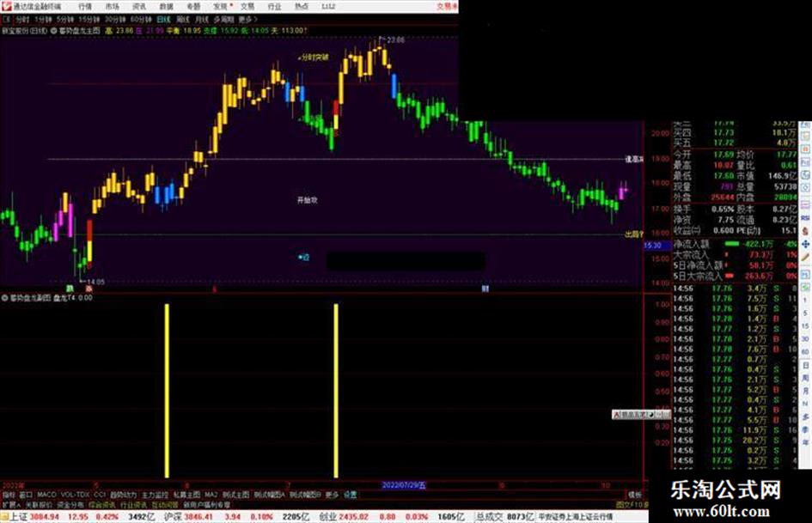Click the 创业 index value 2435.02
Viewport: 812px width, 523px height.
tap(354, 517)
